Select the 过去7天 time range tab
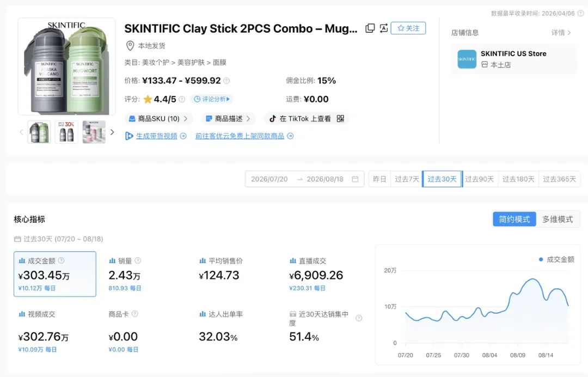588x377 pixels. click(x=407, y=179)
